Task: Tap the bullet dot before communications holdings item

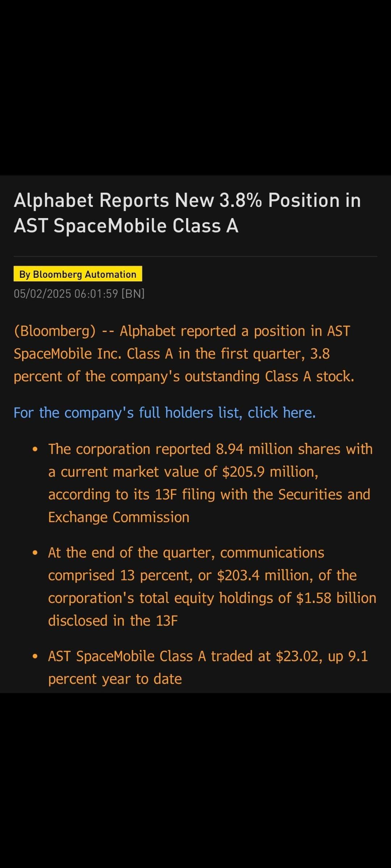Action: (x=35, y=553)
